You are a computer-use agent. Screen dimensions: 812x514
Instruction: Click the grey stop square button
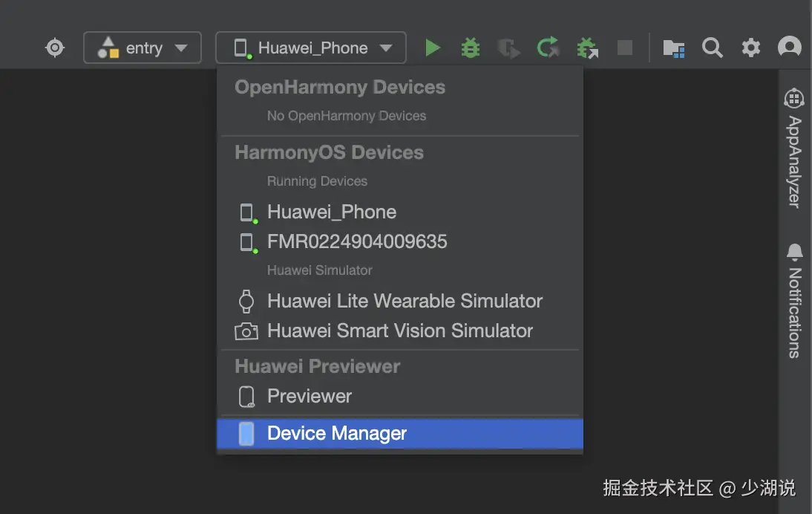pyautogui.click(x=625, y=48)
